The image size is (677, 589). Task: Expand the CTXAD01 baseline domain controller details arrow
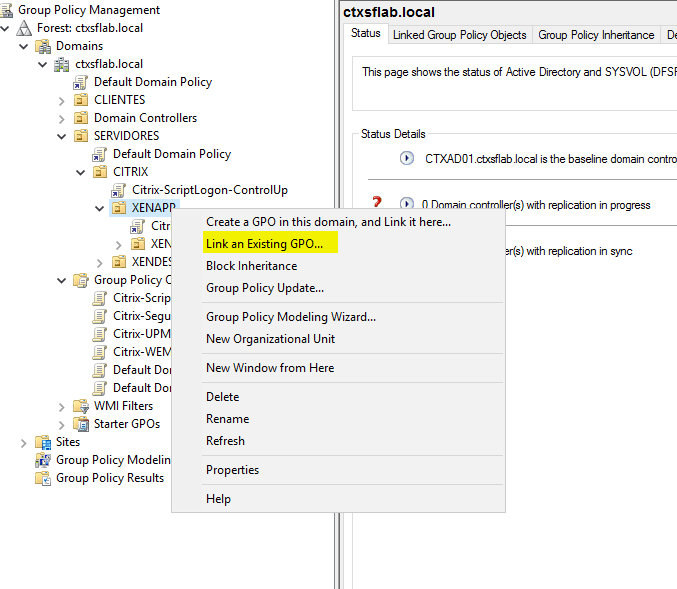pyautogui.click(x=406, y=158)
